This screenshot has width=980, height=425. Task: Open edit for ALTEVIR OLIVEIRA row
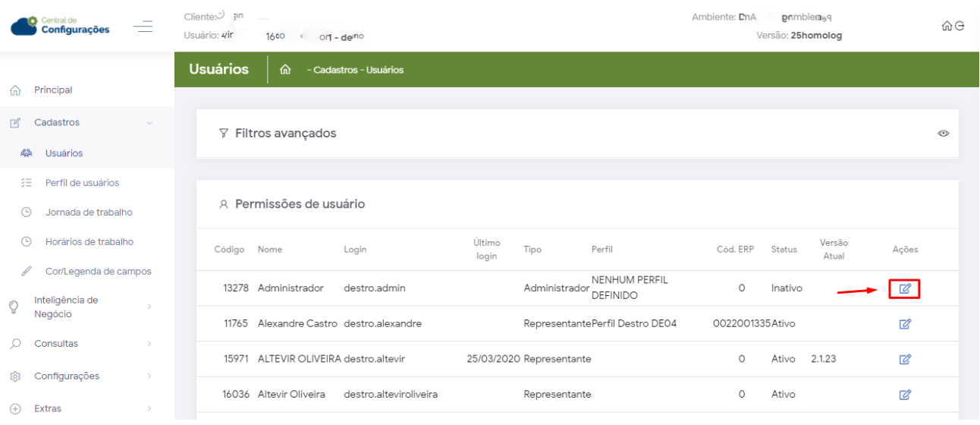click(x=904, y=359)
